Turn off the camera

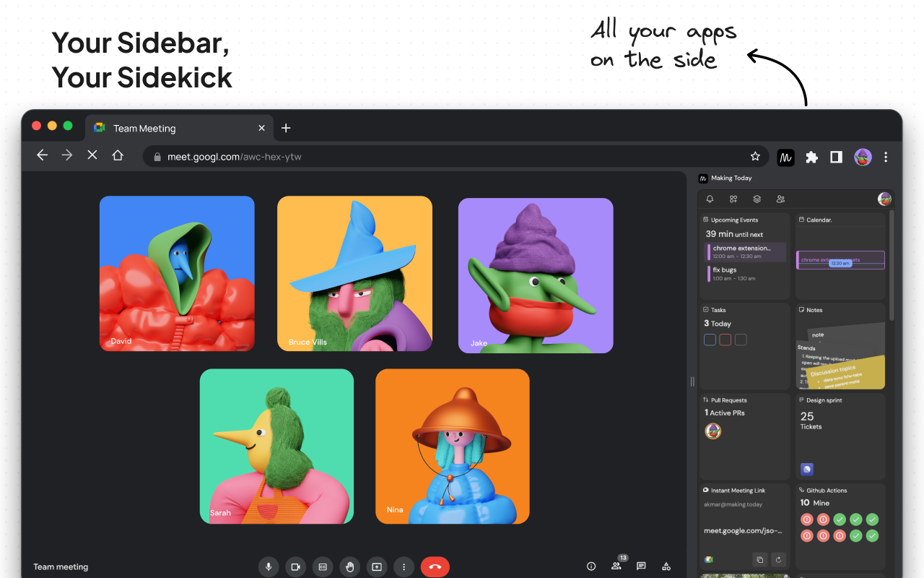[295, 566]
